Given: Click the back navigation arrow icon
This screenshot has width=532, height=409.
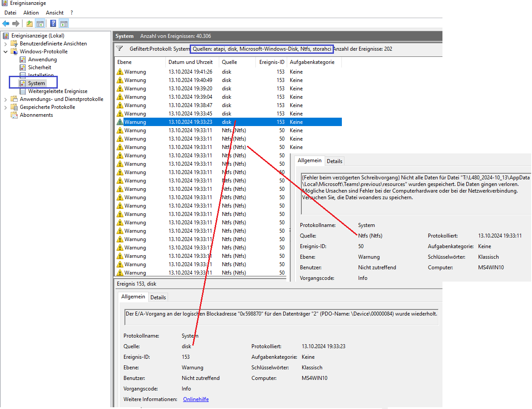Looking at the screenshot, I should coord(6,23).
